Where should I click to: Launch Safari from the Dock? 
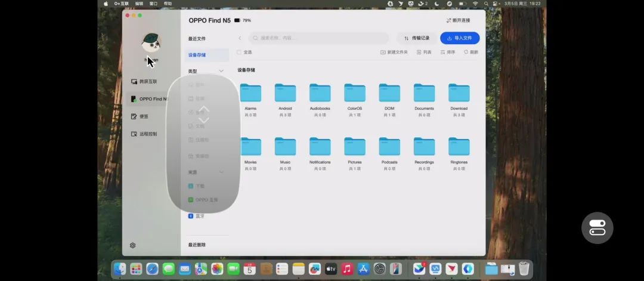[x=153, y=269]
